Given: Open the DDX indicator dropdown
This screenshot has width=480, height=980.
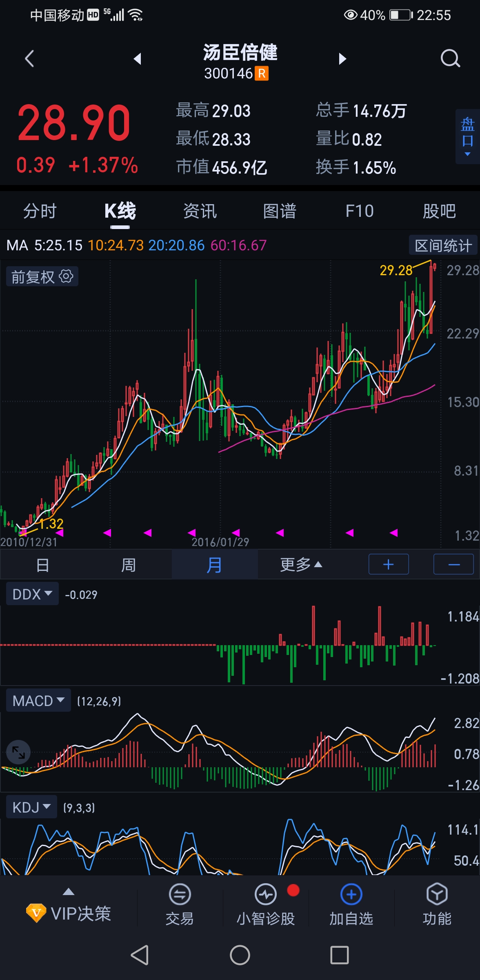Looking at the screenshot, I should (32, 594).
